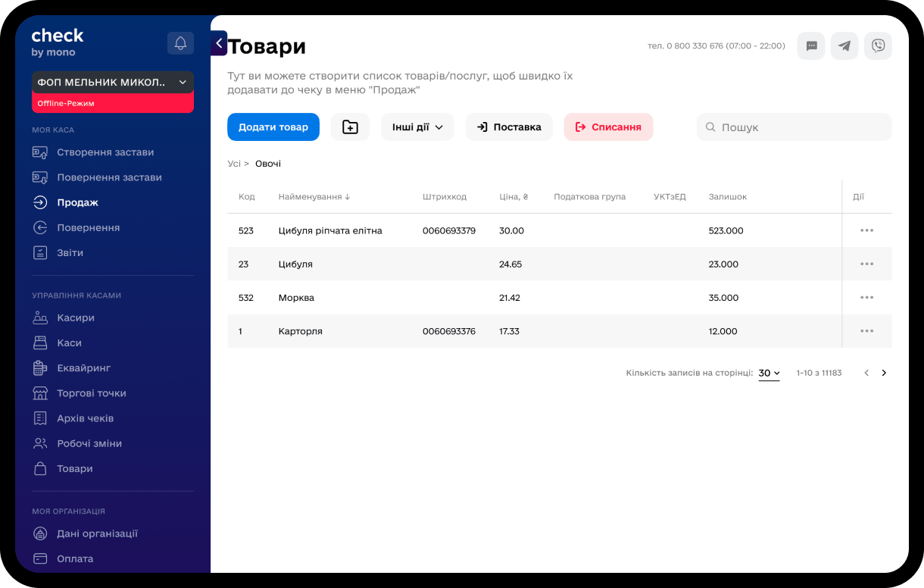Go to the previous page arrow
This screenshot has width=924, height=588.
point(866,373)
